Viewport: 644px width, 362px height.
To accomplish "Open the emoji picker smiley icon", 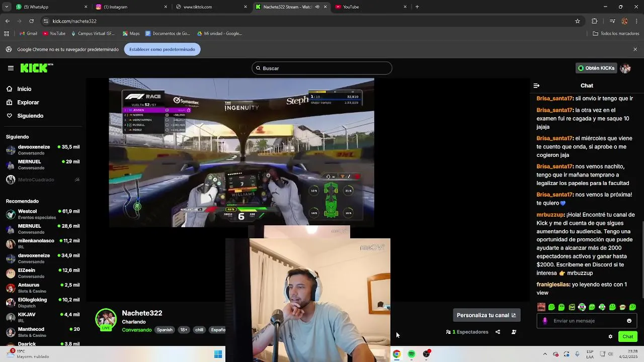I will [629, 321].
